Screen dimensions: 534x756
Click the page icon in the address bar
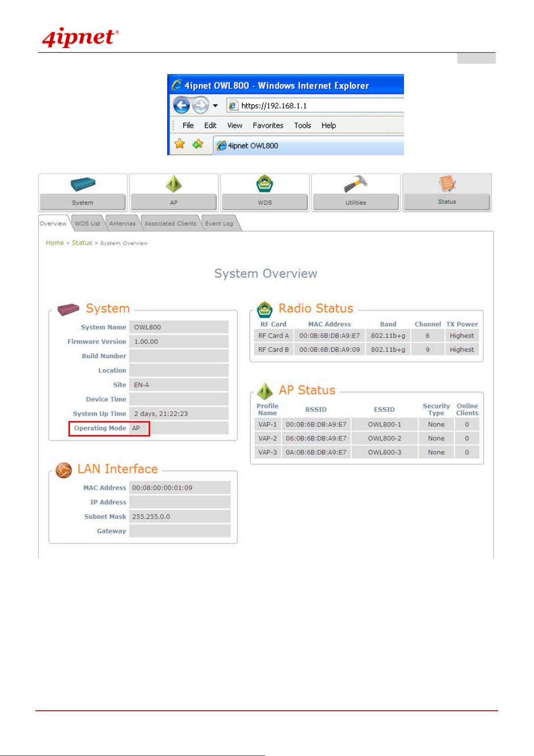pyautogui.click(x=233, y=105)
